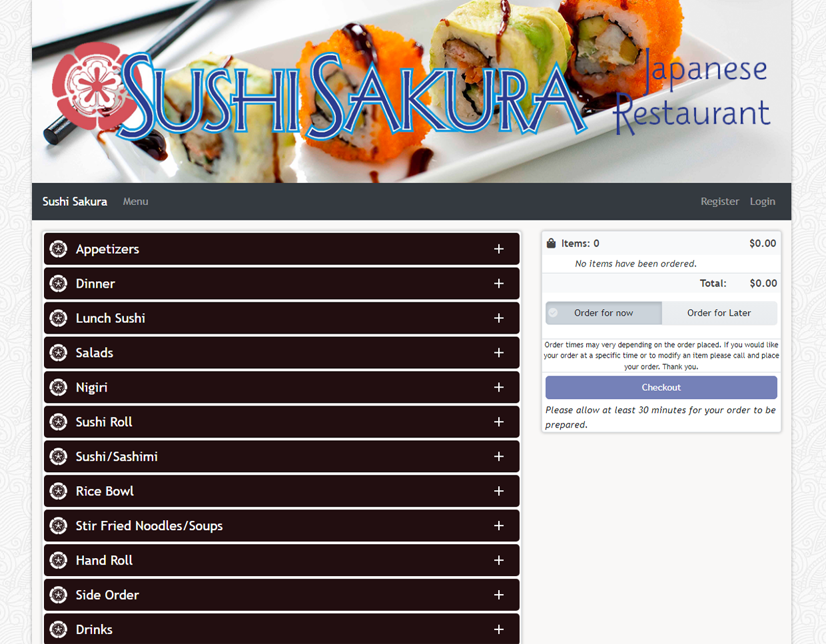Viewport: 826px width, 644px height.
Task: Click the Stir Fried Noodles/Soups label
Action: coord(149,526)
